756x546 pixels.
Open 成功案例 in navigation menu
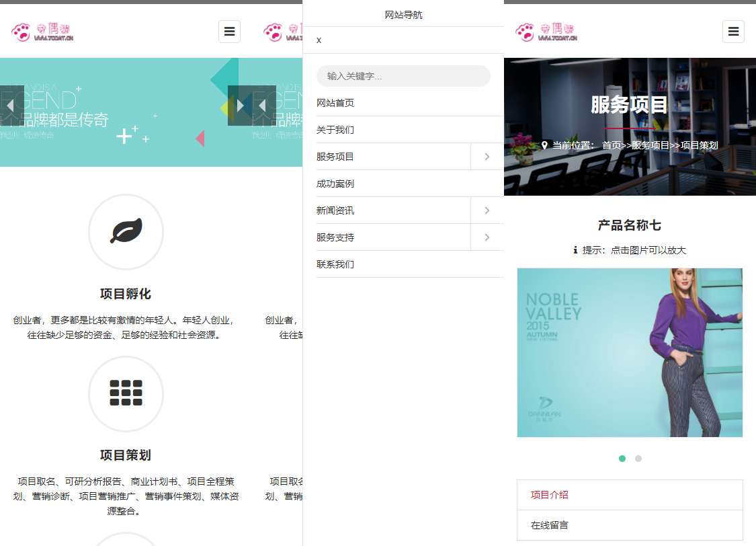(410, 184)
